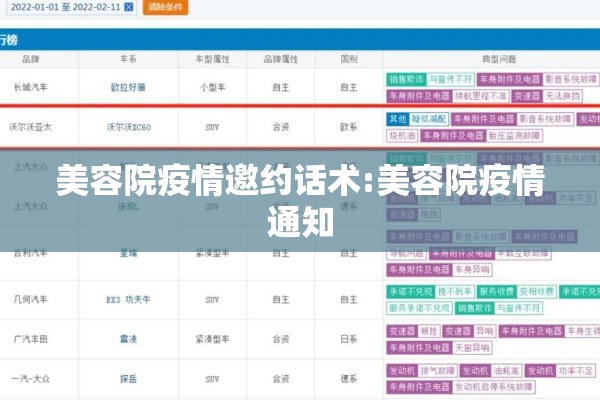600x400 pixels.
Task: Click the 油耗高 tag in the 一汽-大众 row
Action: pos(506,371)
